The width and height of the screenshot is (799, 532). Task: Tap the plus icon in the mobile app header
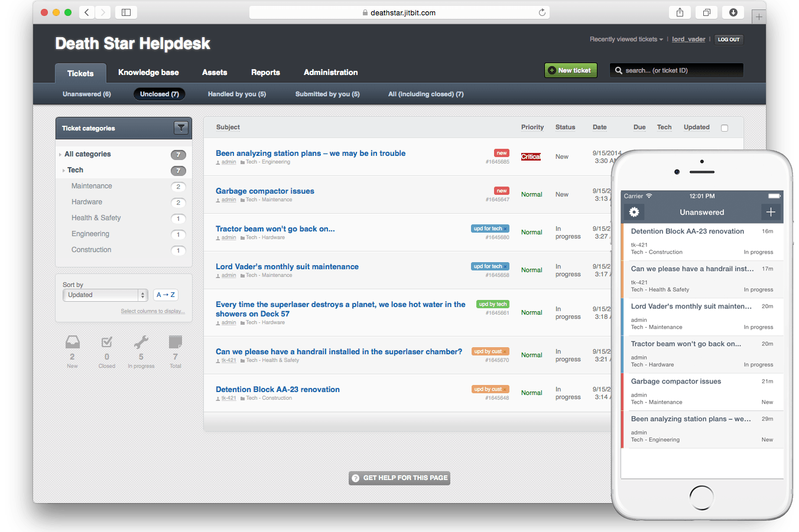pyautogui.click(x=771, y=212)
